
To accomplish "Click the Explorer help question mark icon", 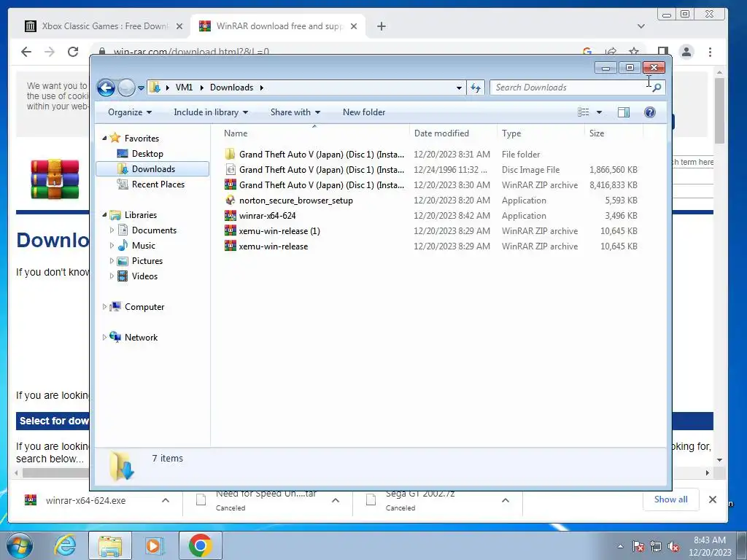I will (649, 112).
